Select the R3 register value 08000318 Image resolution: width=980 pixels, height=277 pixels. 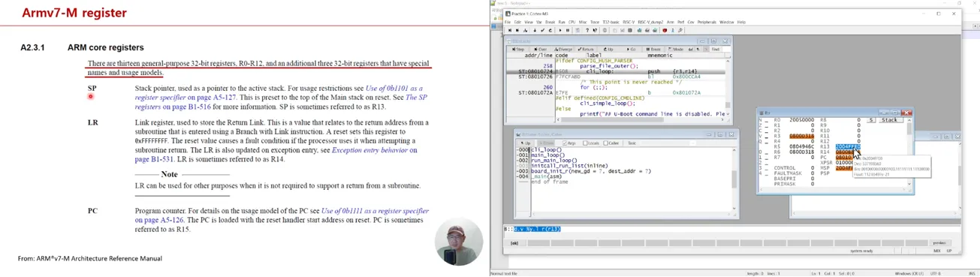[x=802, y=136]
